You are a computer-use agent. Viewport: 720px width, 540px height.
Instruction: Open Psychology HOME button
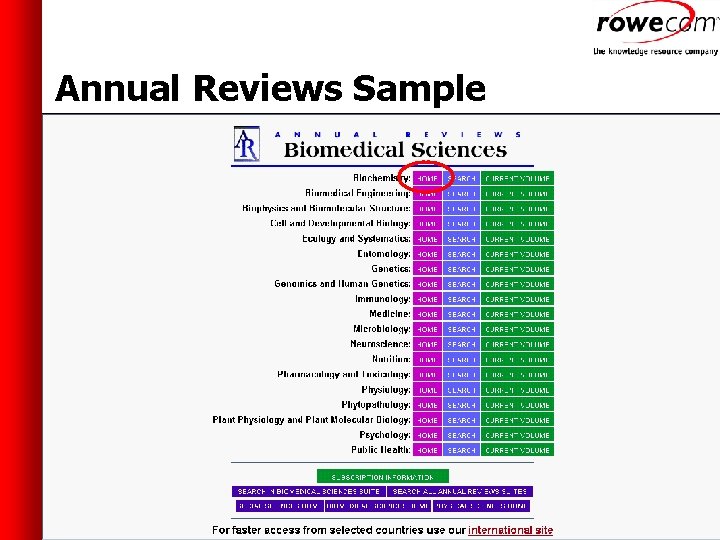pyautogui.click(x=427, y=435)
